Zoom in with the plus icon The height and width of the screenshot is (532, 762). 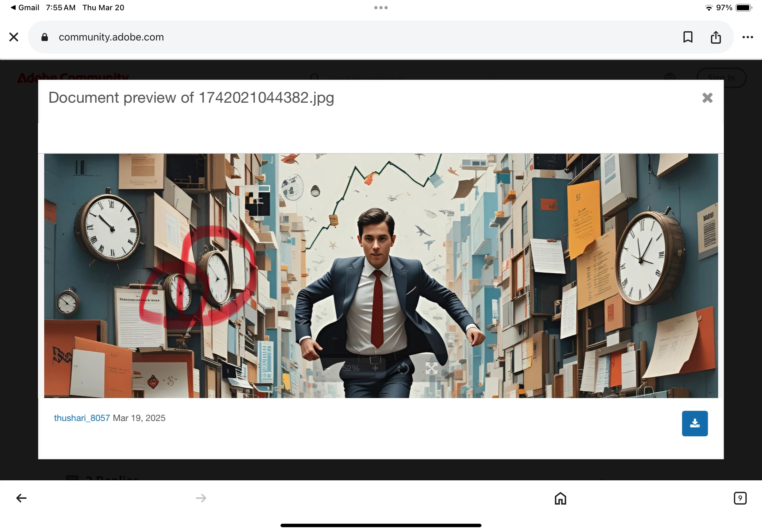pos(375,368)
